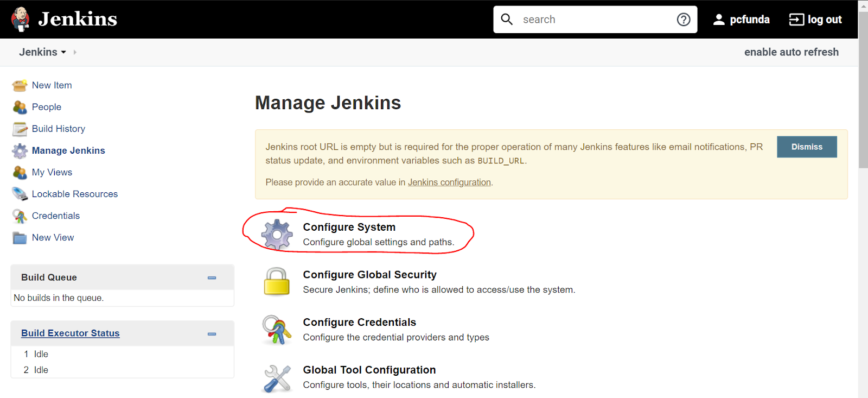The height and width of the screenshot is (398, 868).
Task: Open Configure Global Security
Action: [x=370, y=275]
